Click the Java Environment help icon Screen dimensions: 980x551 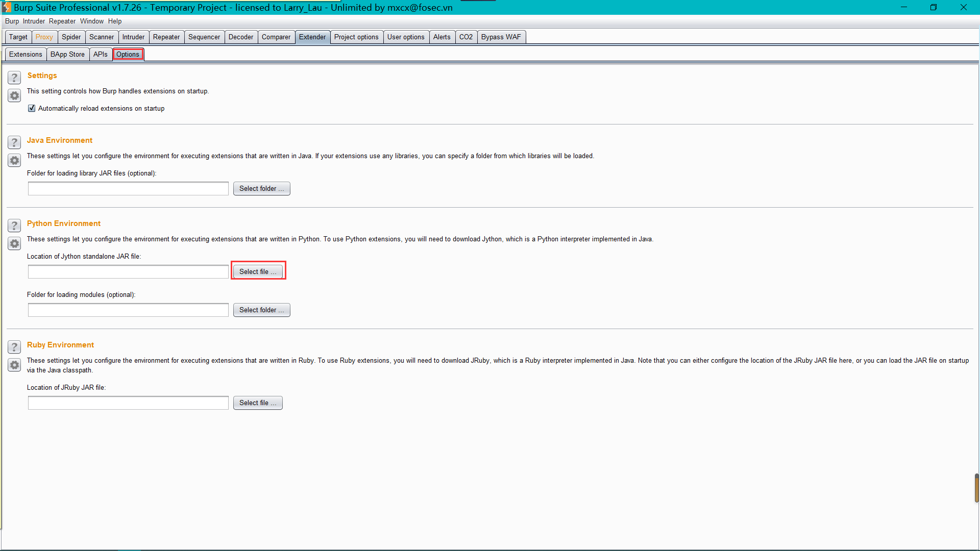coord(14,142)
